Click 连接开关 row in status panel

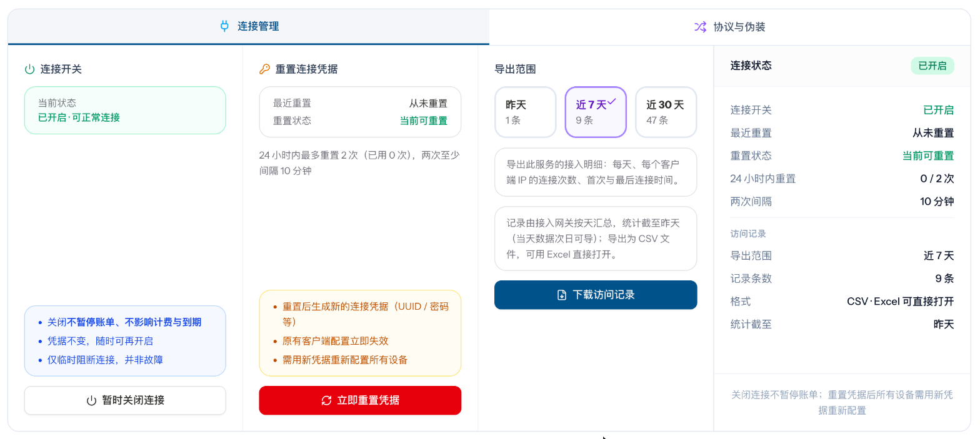click(x=842, y=111)
